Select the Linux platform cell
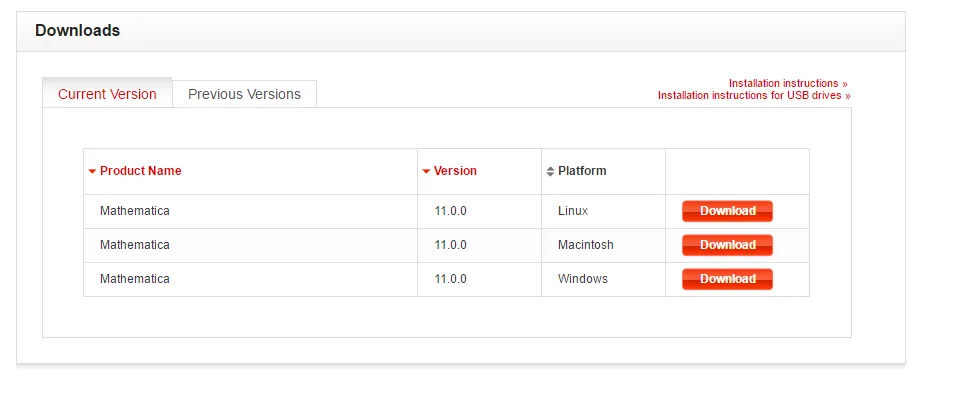Image resolution: width=960 pixels, height=404 pixels. [573, 211]
